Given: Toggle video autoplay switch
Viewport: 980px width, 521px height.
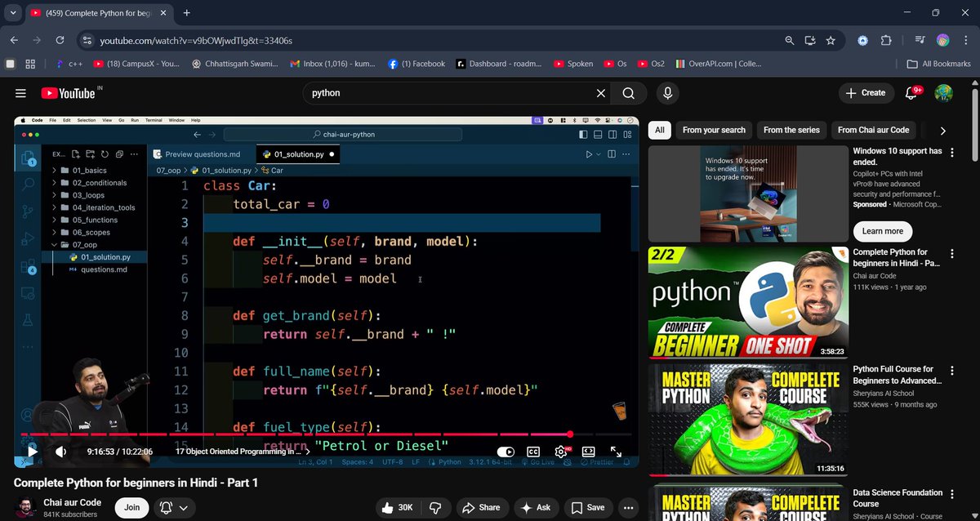Looking at the screenshot, I should click(506, 451).
